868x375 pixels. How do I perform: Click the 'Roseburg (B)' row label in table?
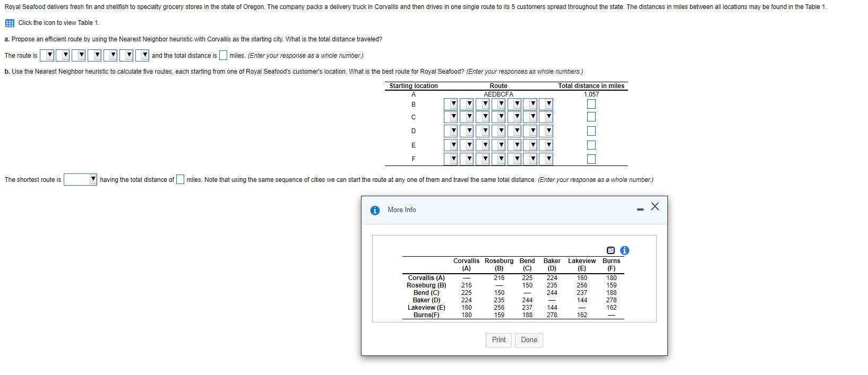click(426, 285)
